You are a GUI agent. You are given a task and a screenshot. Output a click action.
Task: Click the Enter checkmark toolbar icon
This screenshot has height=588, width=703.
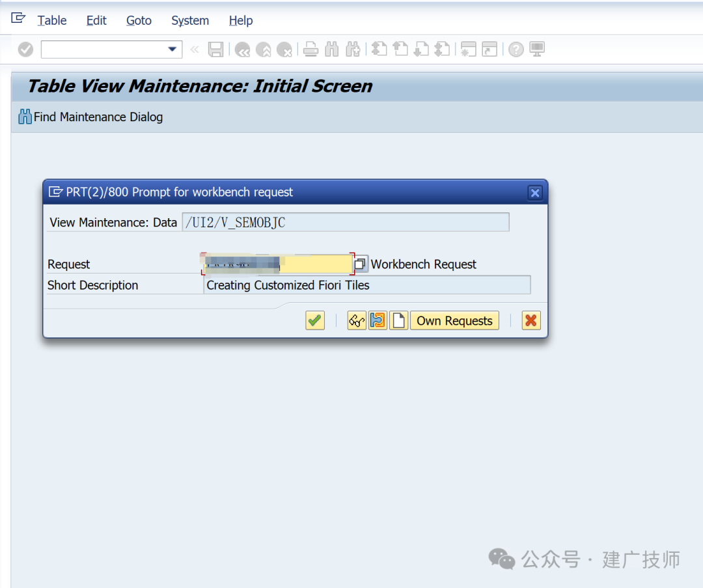25,49
